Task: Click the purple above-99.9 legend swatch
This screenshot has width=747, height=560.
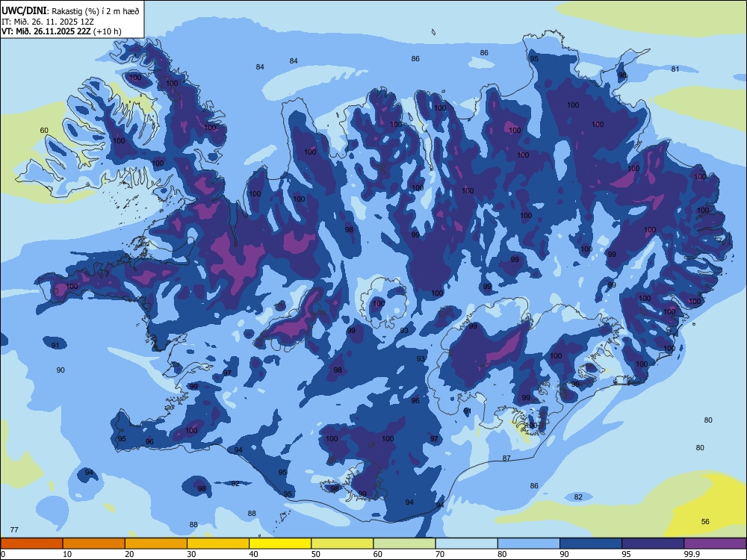Action: click(715, 544)
